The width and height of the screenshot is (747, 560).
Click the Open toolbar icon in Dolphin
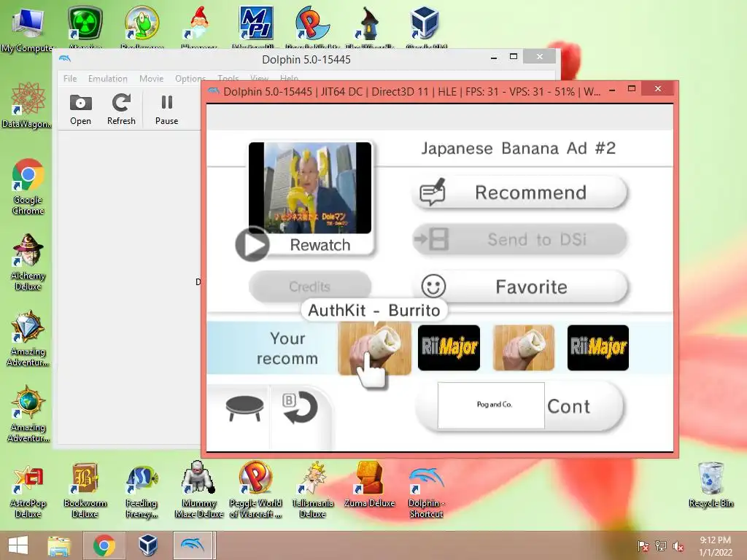point(80,109)
